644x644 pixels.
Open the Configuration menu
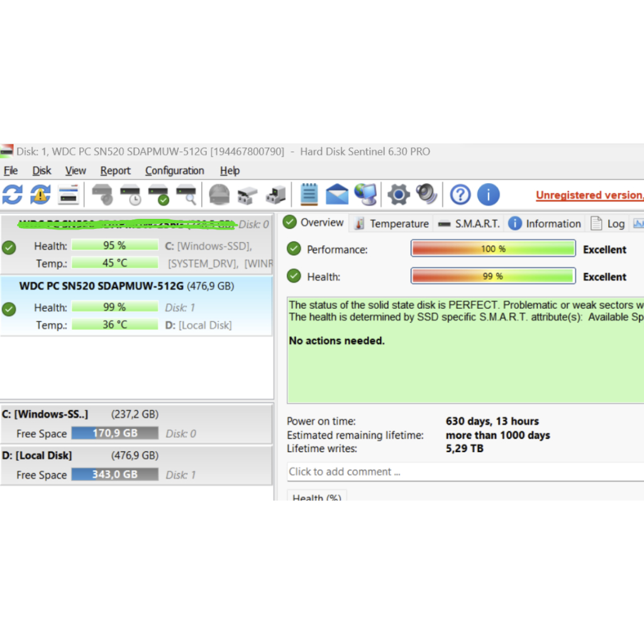(174, 170)
